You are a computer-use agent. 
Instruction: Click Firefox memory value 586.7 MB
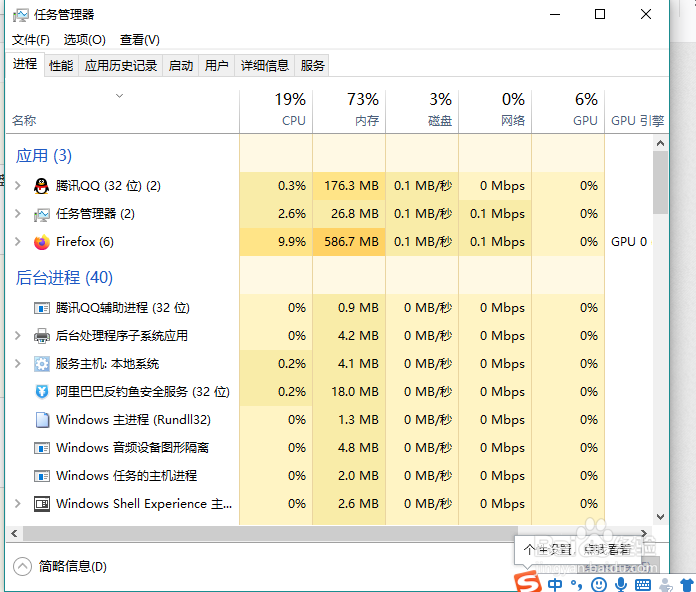351,242
